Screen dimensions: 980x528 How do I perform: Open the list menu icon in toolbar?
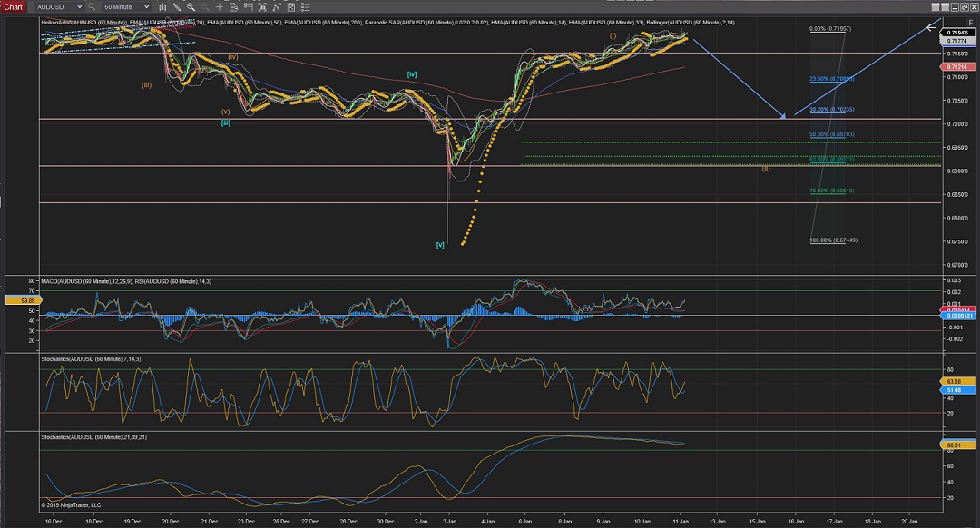tap(305, 7)
